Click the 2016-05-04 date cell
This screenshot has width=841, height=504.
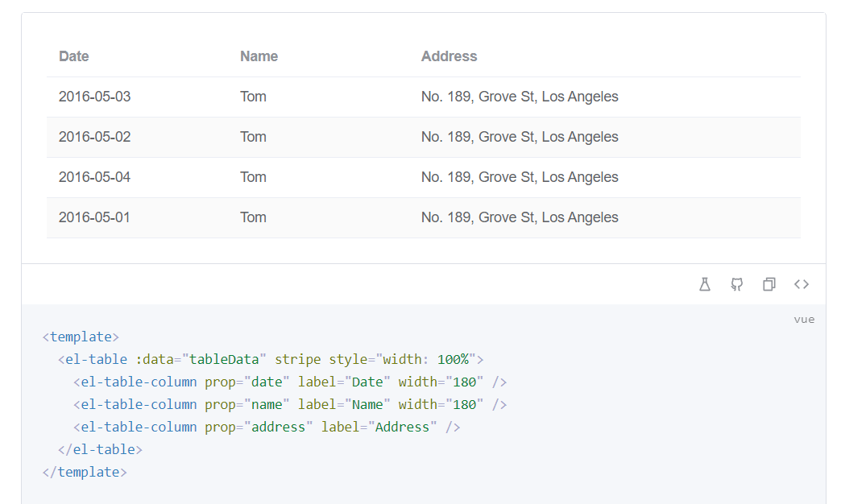95,177
